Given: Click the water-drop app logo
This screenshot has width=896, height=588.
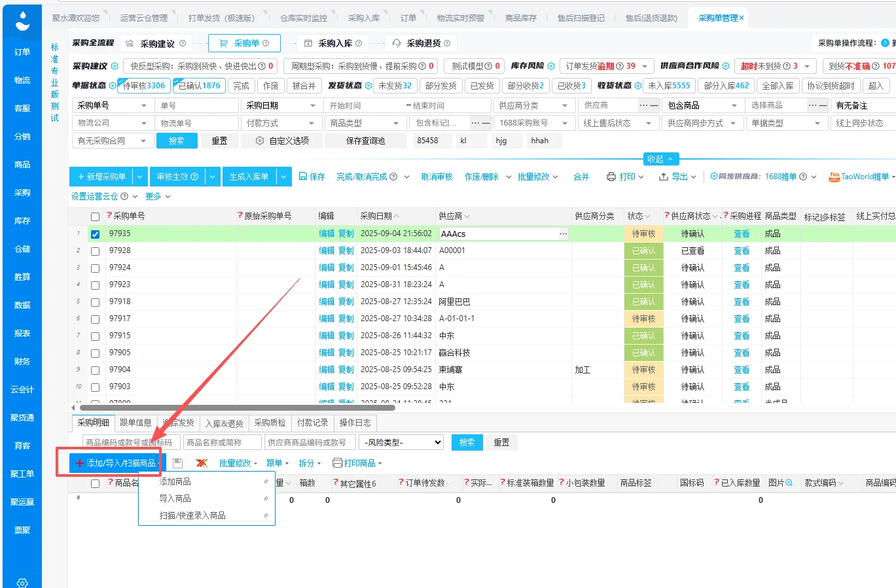Looking at the screenshot, I should pos(22,21).
